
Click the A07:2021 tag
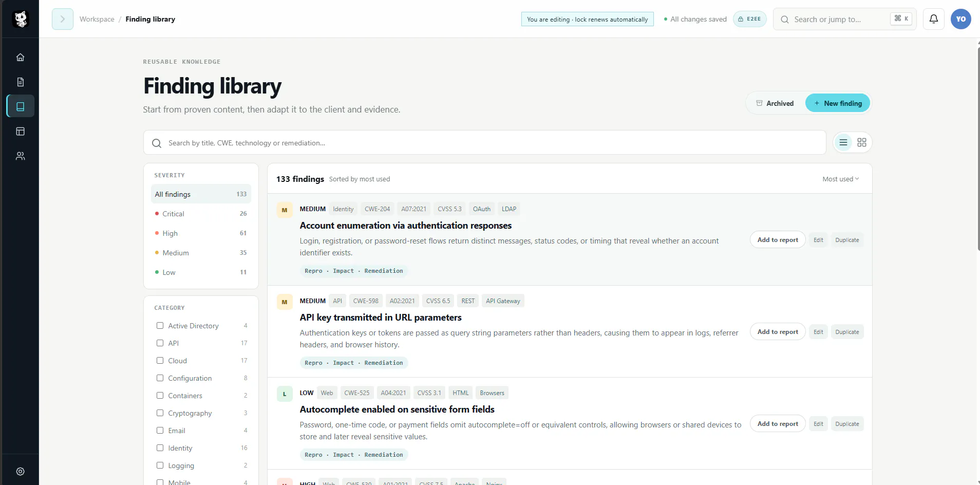(x=413, y=209)
